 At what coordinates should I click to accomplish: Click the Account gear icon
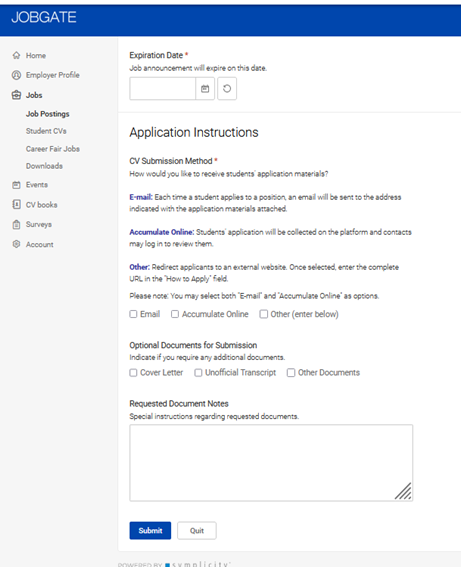(x=16, y=244)
